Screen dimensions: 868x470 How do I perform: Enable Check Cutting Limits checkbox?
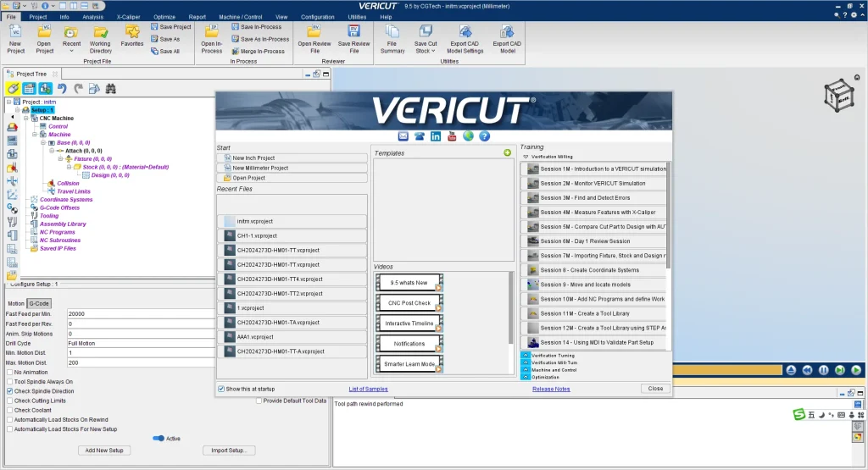pos(10,401)
